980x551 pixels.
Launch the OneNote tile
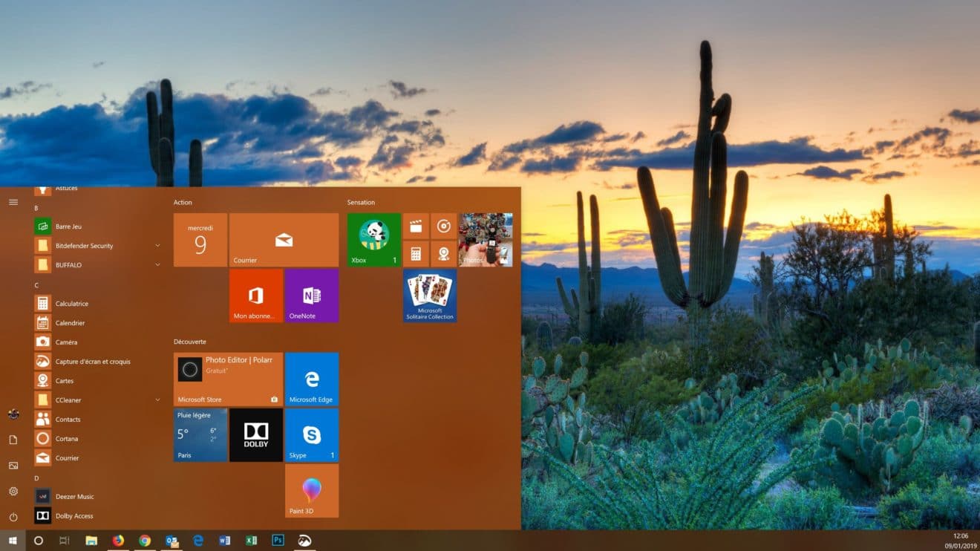click(x=312, y=296)
